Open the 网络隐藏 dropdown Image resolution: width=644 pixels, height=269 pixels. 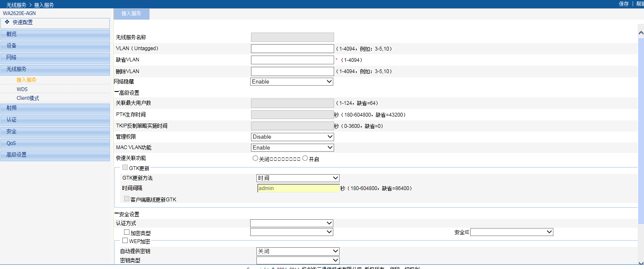pos(292,82)
